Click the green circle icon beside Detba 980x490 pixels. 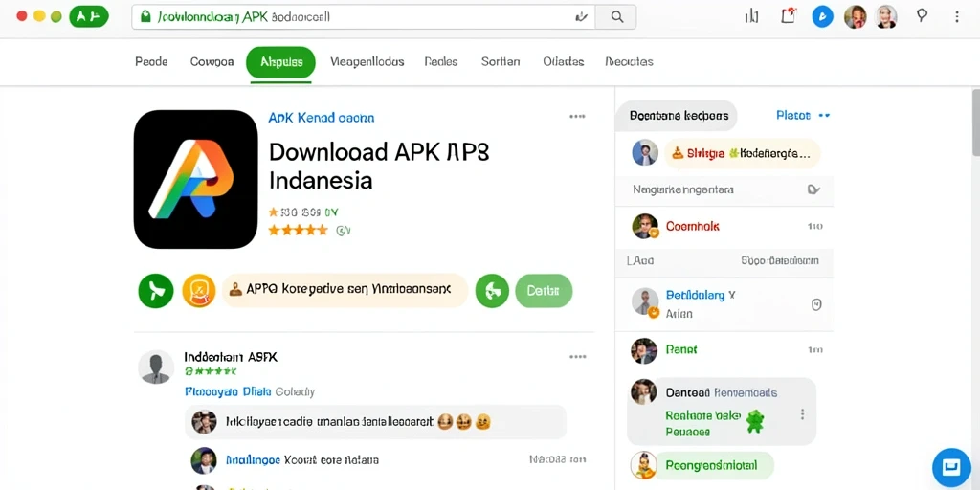[x=493, y=291]
